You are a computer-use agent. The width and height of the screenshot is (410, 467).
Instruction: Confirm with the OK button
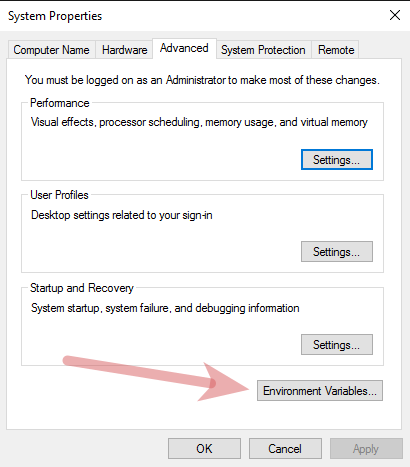pos(204,449)
